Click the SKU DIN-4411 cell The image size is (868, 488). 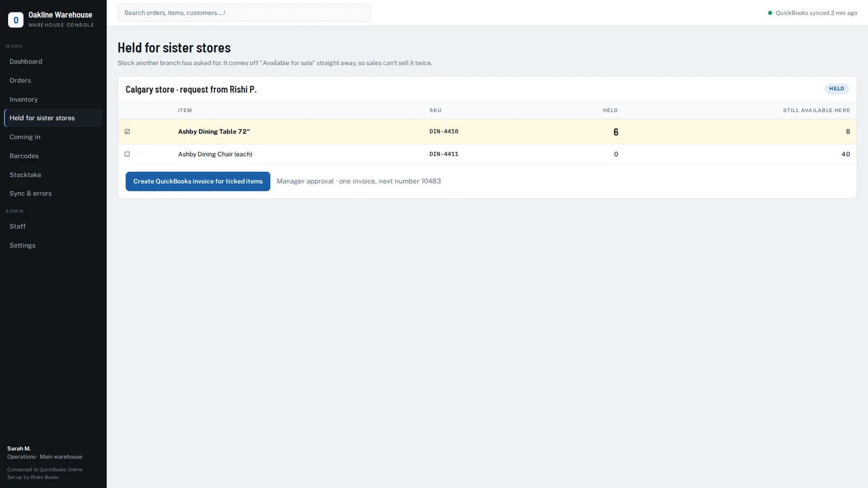pos(444,155)
